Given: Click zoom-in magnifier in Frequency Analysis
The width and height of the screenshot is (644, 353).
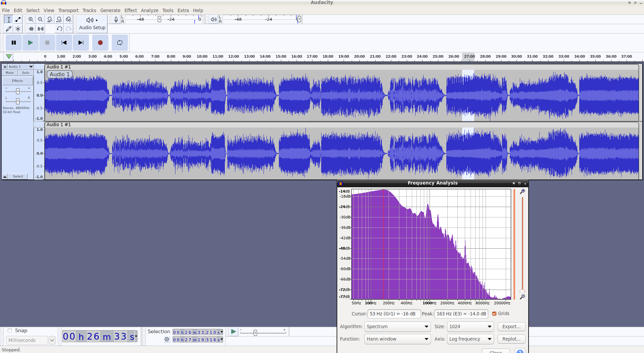Looking at the screenshot, I should (x=522, y=191).
